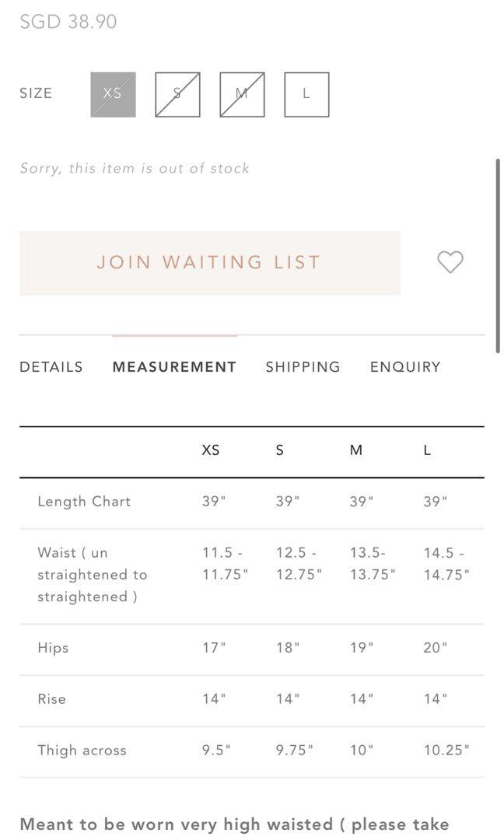Image resolution: width=504 pixels, height=840 pixels.
Task: Click the Length Chart row label
Action: coord(84,502)
